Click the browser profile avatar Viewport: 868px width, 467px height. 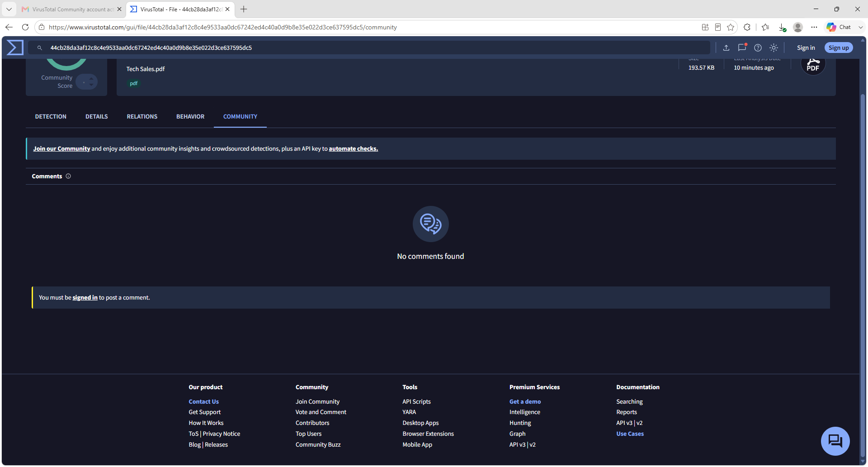(798, 27)
